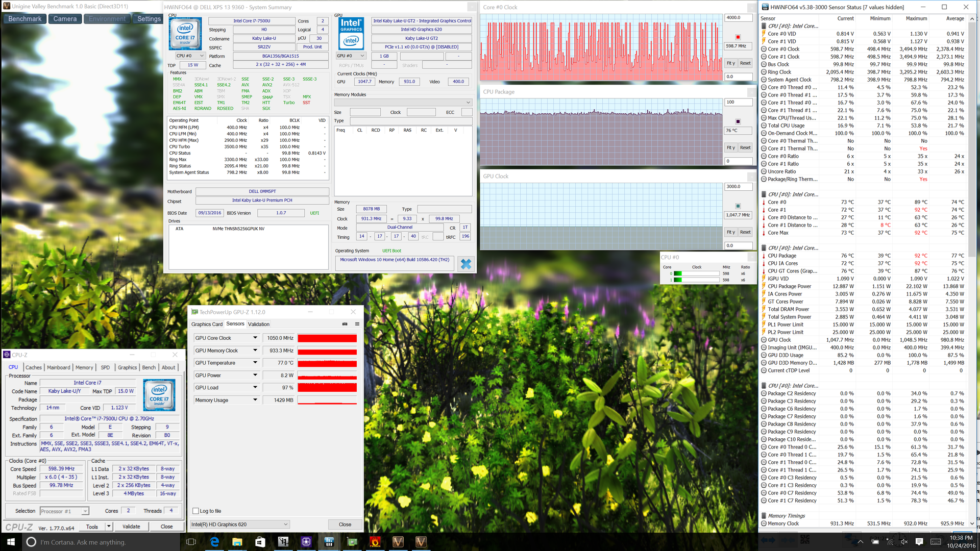
Task: Click the GPU-Z screenshot camera icon
Action: (345, 324)
